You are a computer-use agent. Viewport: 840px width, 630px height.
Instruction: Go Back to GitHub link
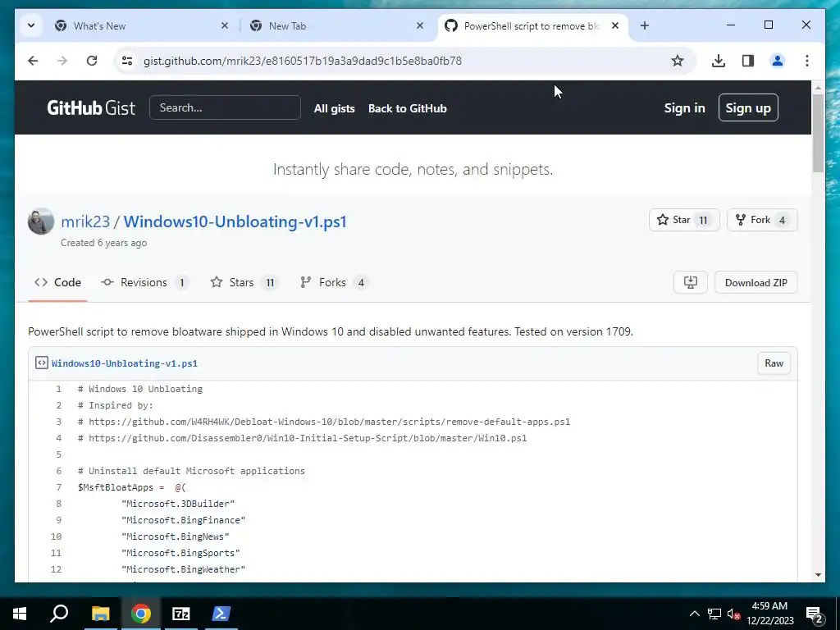[x=407, y=108]
